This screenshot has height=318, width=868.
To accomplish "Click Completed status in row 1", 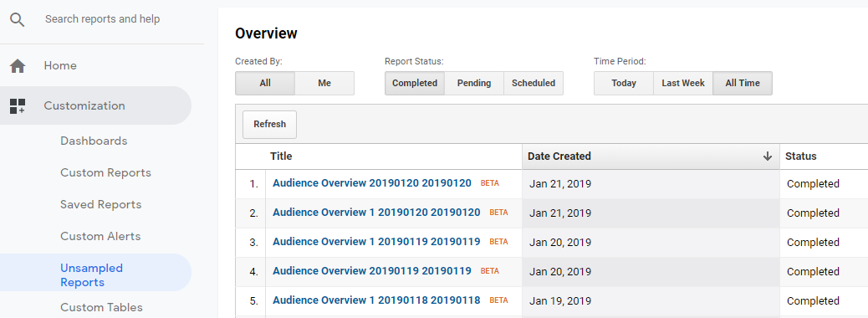I will tap(813, 184).
